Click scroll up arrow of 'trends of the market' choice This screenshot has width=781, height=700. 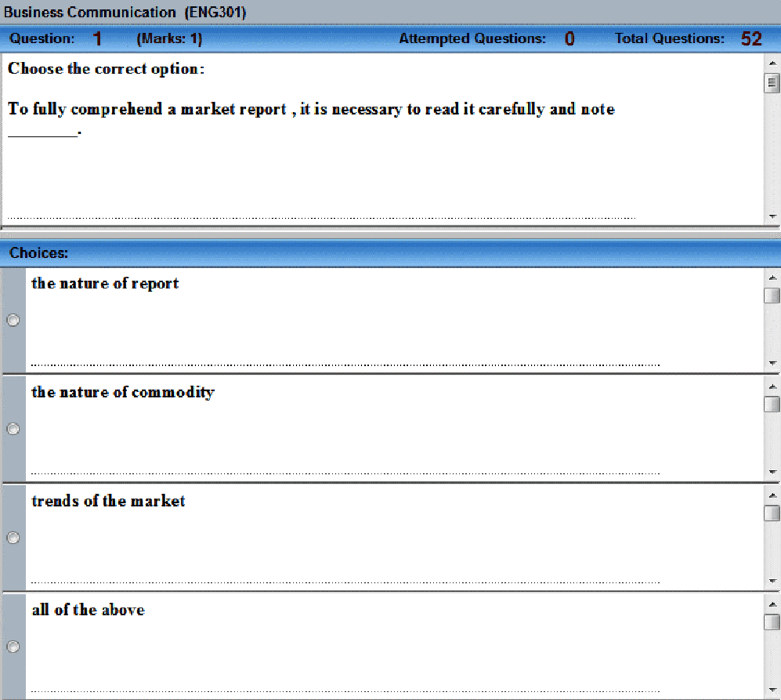click(x=773, y=495)
